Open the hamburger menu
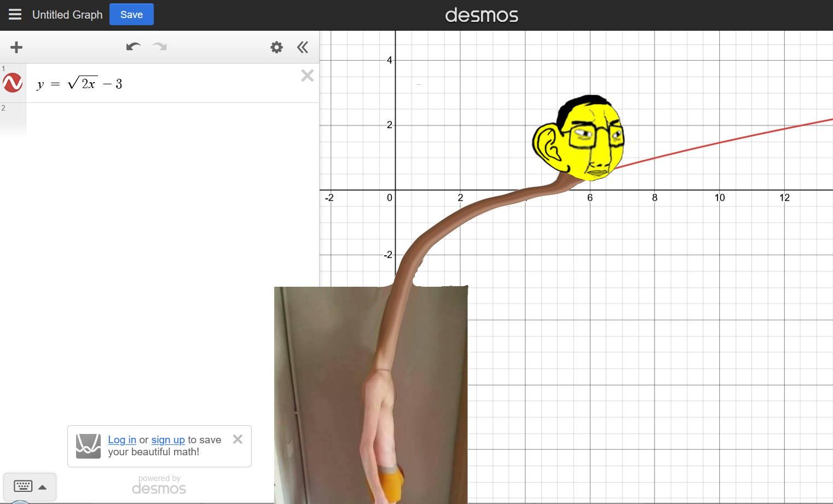Viewport: 833px width, 504px height. click(15, 15)
